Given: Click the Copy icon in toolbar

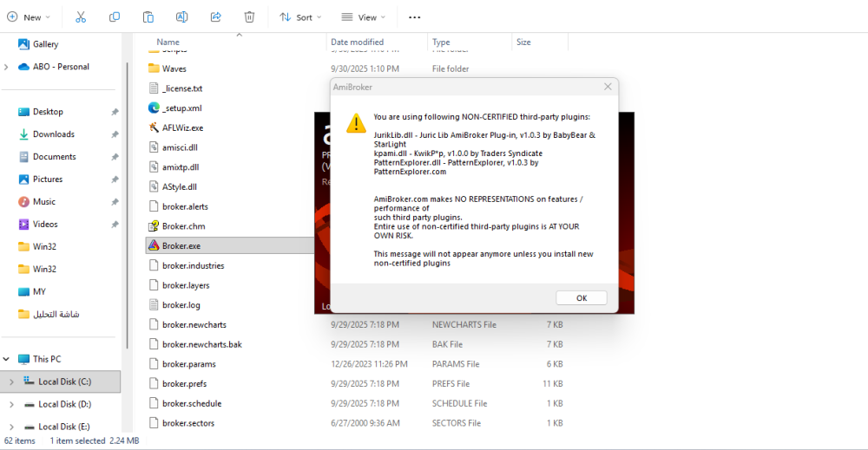Looking at the screenshot, I should coord(115,16).
